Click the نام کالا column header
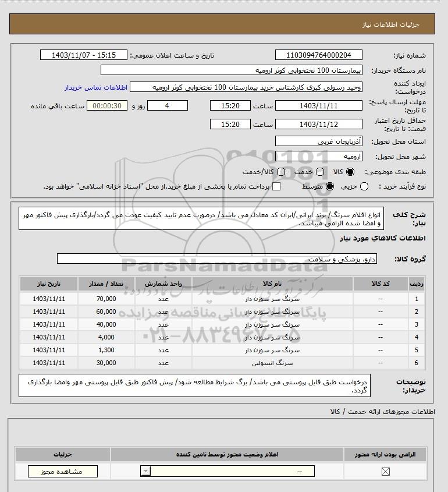Image resolution: width=448 pixels, height=492 pixels. pos(272,284)
